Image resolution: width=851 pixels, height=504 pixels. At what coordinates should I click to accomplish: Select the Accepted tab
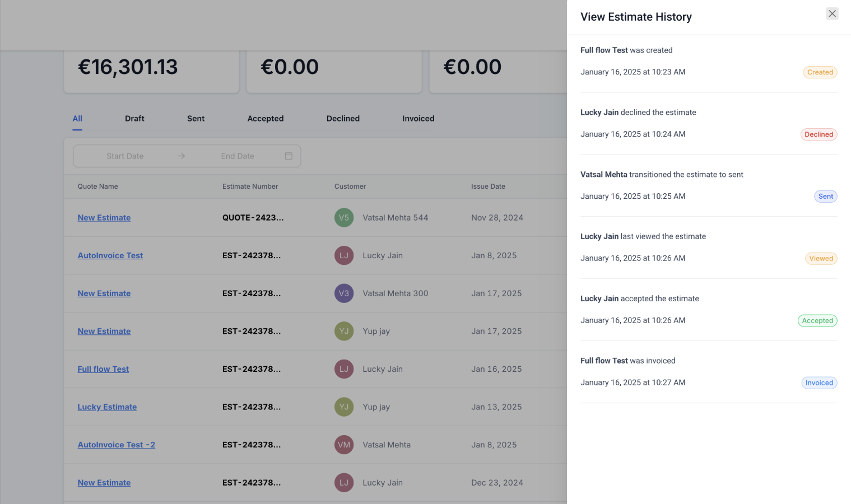pyautogui.click(x=266, y=119)
